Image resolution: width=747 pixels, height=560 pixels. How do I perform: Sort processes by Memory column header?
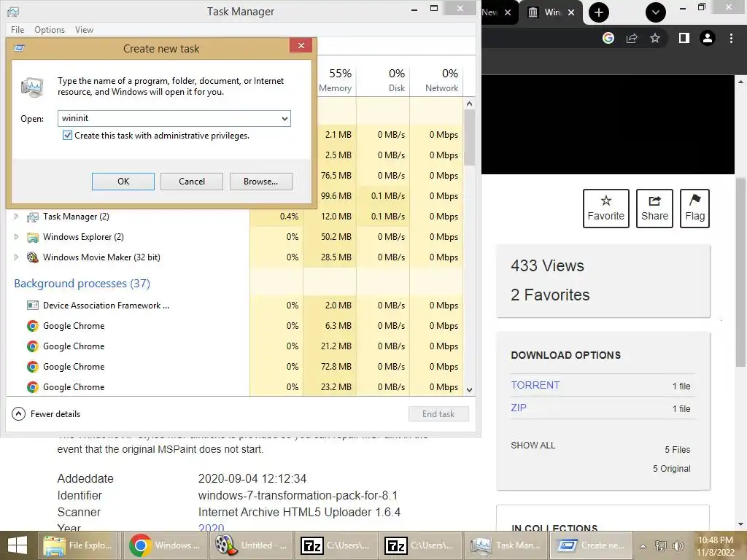(335, 80)
